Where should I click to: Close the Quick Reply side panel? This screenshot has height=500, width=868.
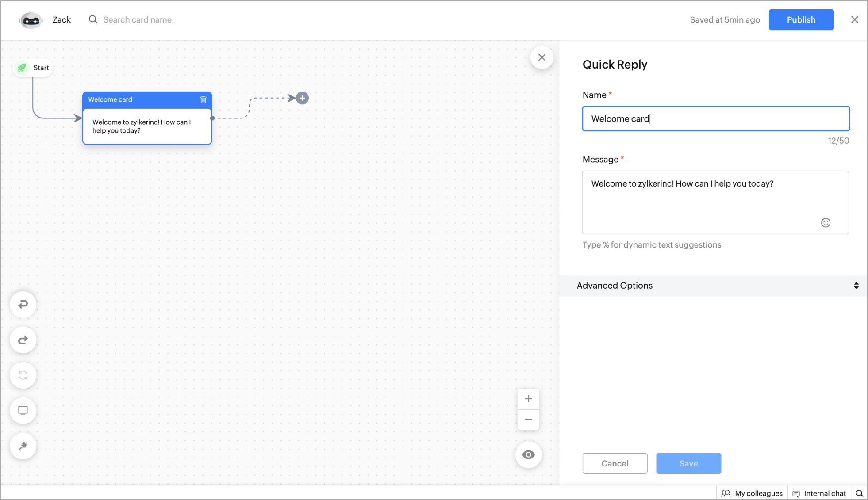pyautogui.click(x=542, y=57)
